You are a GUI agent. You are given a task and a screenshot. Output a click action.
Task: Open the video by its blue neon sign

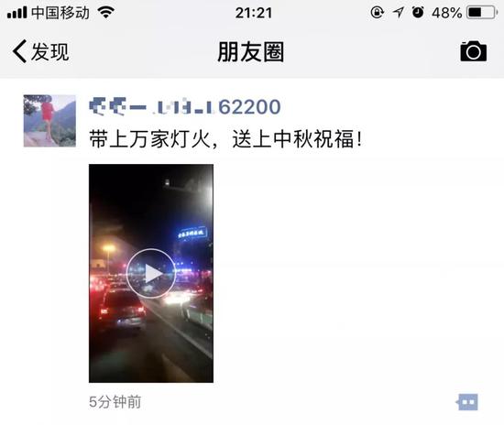pyautogui.click(x=192, y=233)
